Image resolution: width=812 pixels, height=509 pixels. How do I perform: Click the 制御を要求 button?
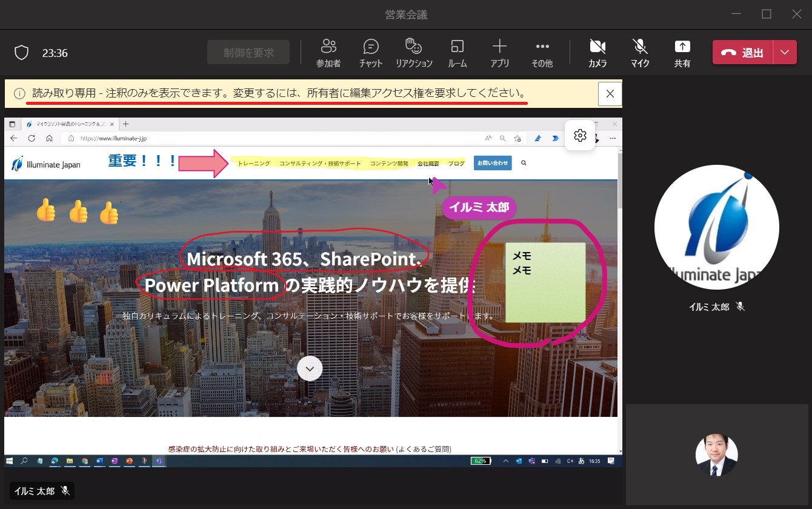(248, 53)
